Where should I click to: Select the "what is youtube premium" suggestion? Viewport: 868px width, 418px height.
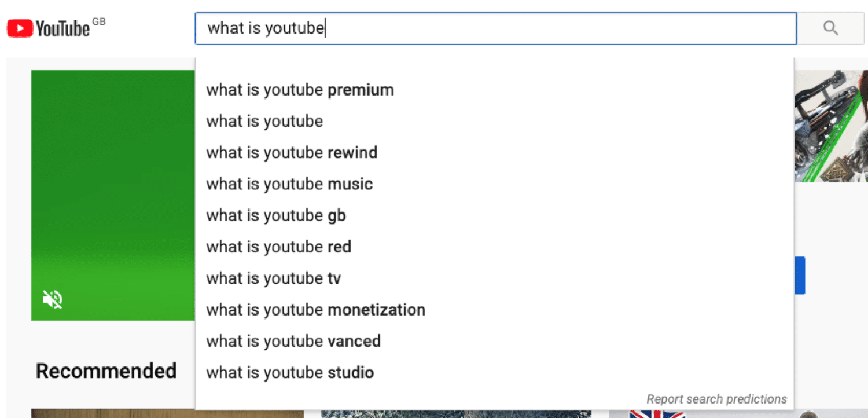pyautogui.click(x=299, y=90)
